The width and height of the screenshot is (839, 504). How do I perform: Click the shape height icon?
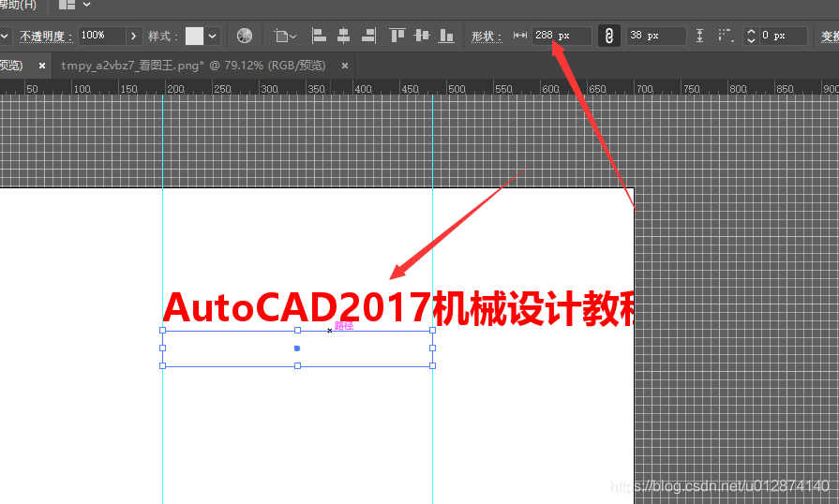pyautogui.click(x=700, y=36)
